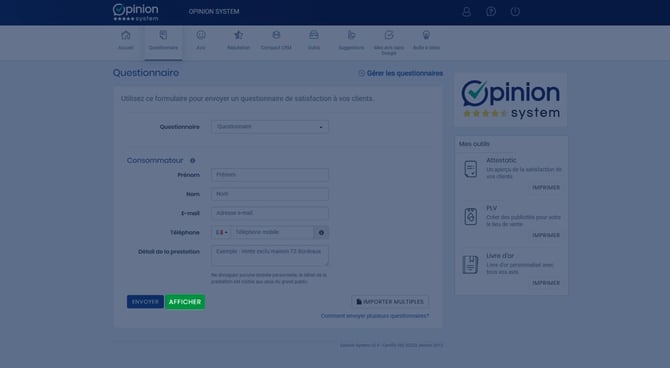Click the file icon in Importer Multiples
Screen dimensions: 670x368
359,302
